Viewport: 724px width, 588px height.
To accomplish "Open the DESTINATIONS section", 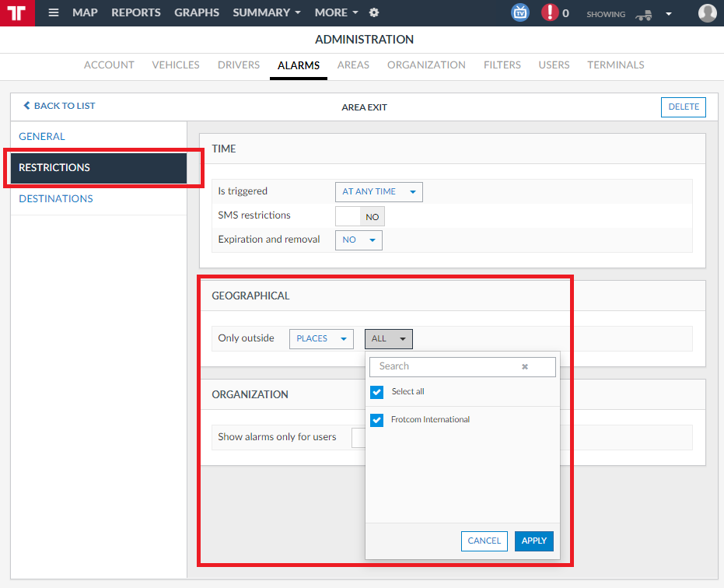I will [56, 198].
